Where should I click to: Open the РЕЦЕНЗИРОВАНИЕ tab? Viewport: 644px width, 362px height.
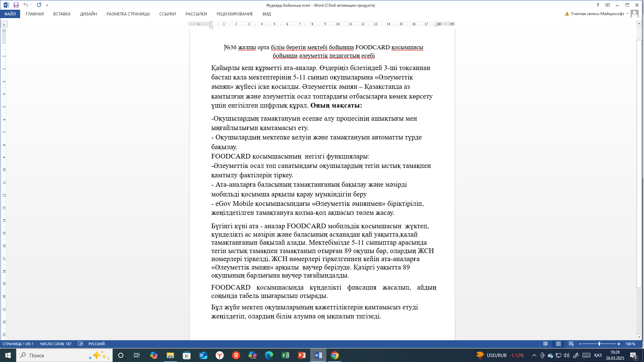(234, 14)
